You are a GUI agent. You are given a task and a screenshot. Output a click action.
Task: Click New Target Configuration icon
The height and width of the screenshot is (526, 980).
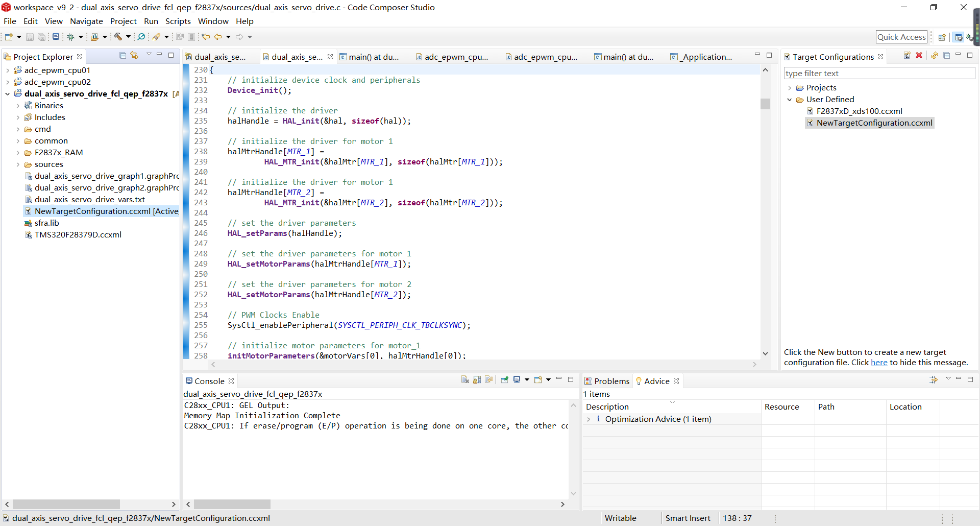[907, 55]
